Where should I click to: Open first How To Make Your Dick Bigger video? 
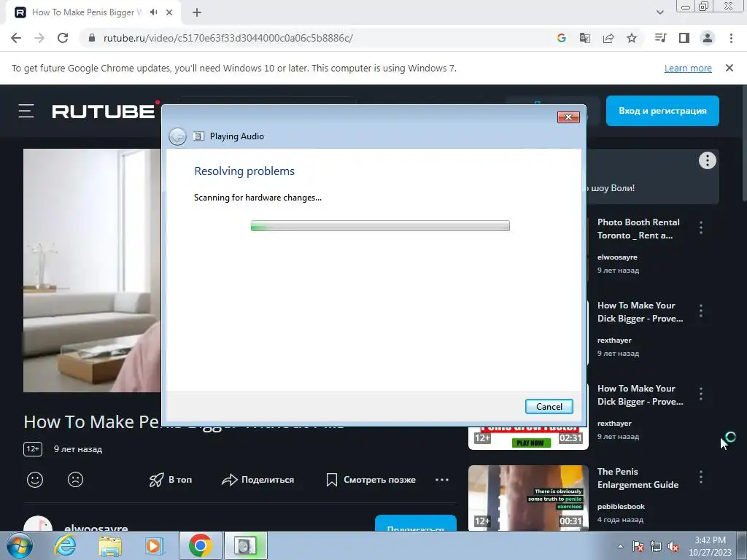[640, 312]
